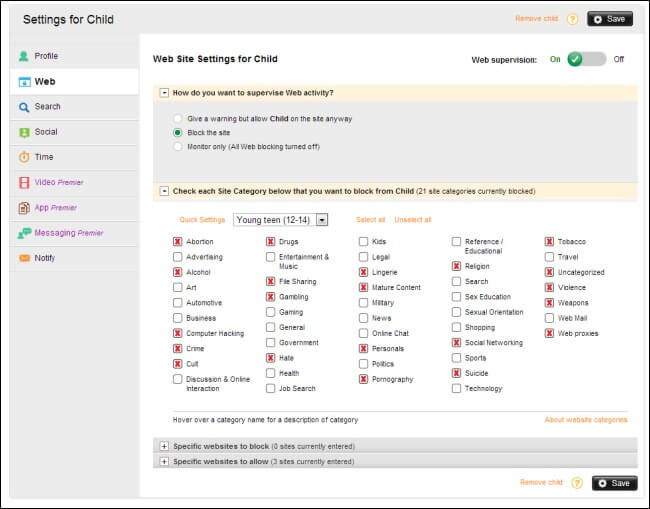Screen dimensions: 650x509
Task: Click the Messaging Premier sidebar icon
Action: point(24,233)
